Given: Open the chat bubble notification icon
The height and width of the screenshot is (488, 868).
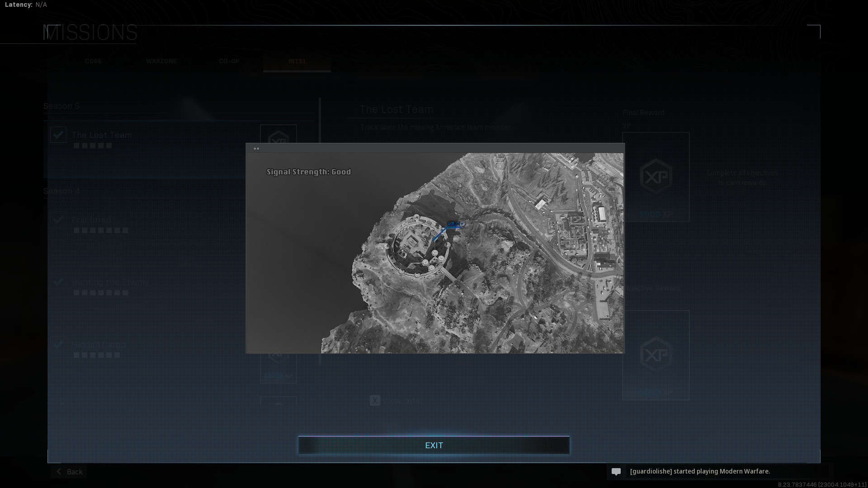Looking at the screenshot, I should click(616, 471).
